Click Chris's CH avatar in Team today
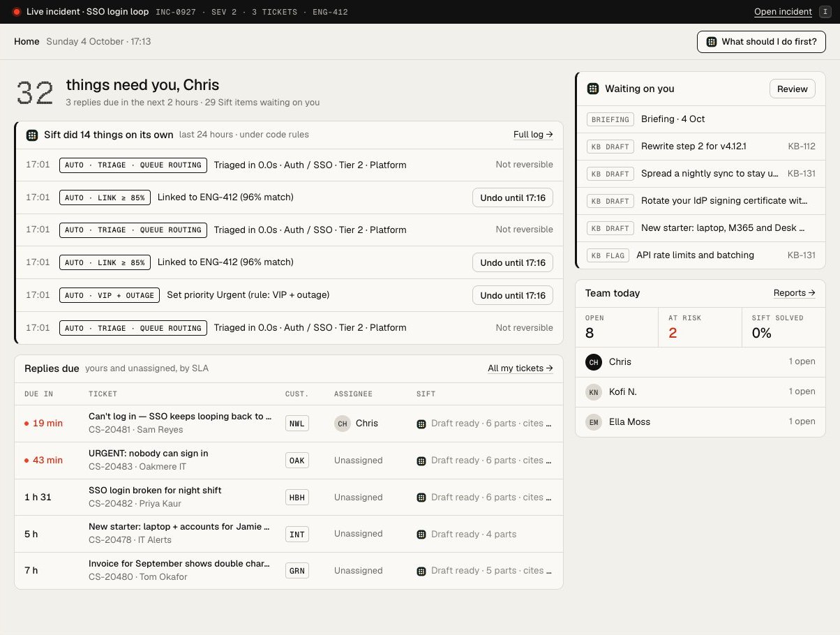The height and width of the screenshot is (635, 840). tap(594, 362)
